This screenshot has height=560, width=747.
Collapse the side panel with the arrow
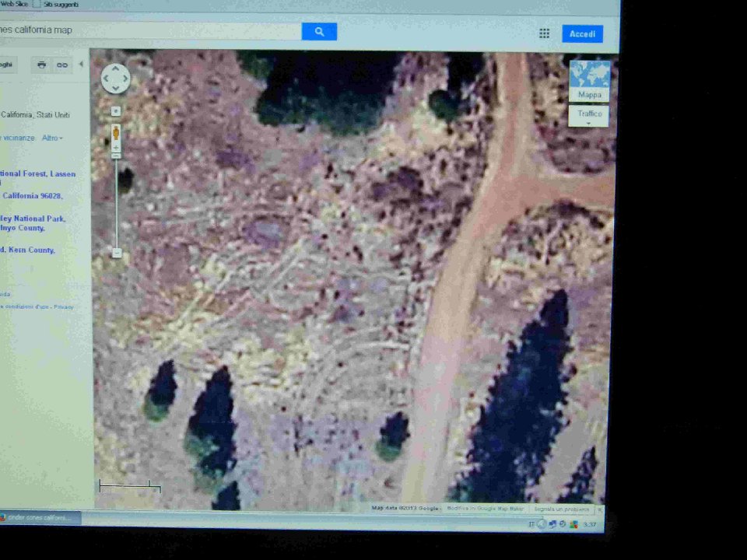[x=81, y=64]
